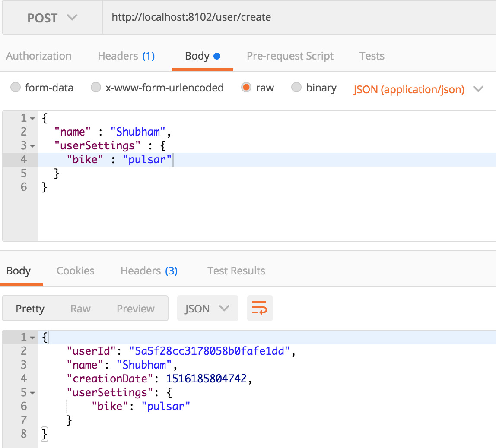Open the Tests tab
The width and height of the screenshot is (496, 448).
(x=372, y=56)
